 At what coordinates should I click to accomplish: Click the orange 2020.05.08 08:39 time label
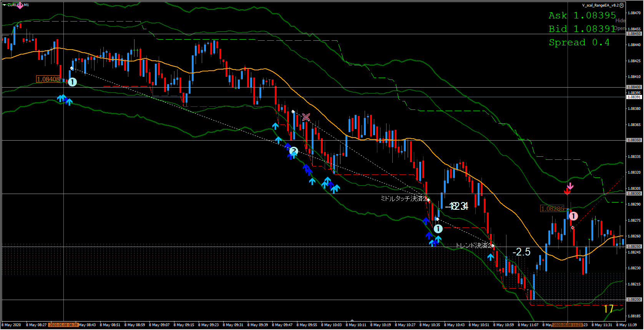pyautogui.click(x=63, y=325)
